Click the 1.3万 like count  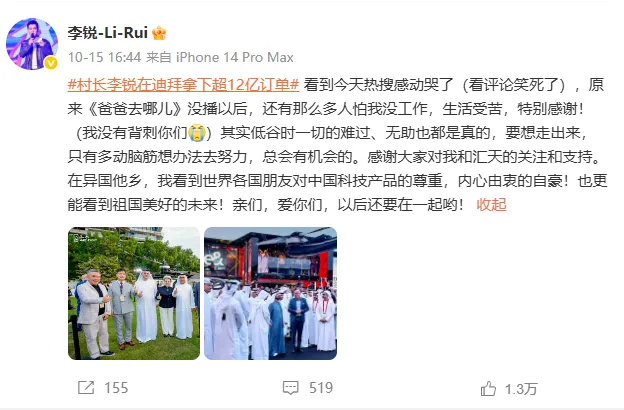[x=521, y=389]
